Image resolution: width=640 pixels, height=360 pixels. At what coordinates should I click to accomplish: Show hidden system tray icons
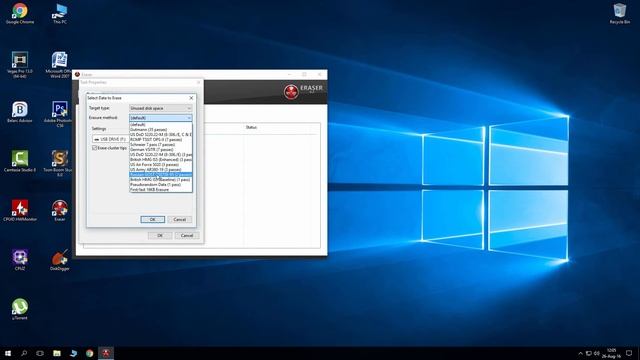click(x=580, y=353)
